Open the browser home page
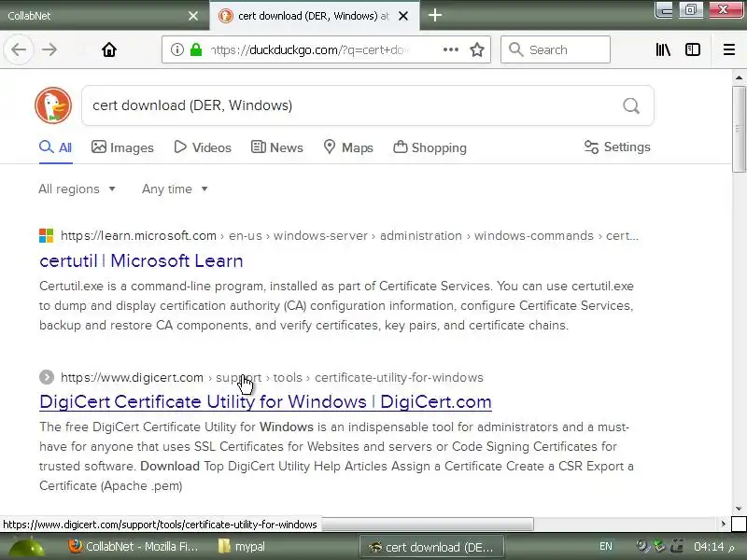This screenshot has height=560, width=747. (109, 49)
